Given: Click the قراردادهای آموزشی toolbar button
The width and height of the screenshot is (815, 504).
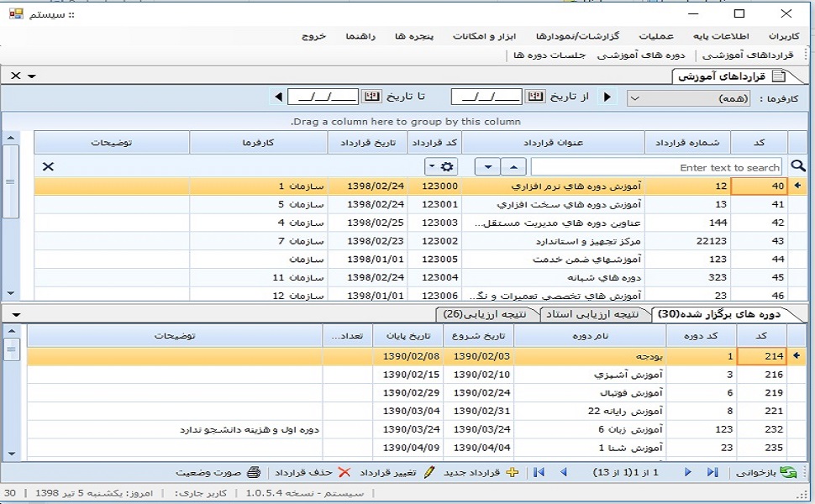Looking at the screenshot, I should coord(748,55).
